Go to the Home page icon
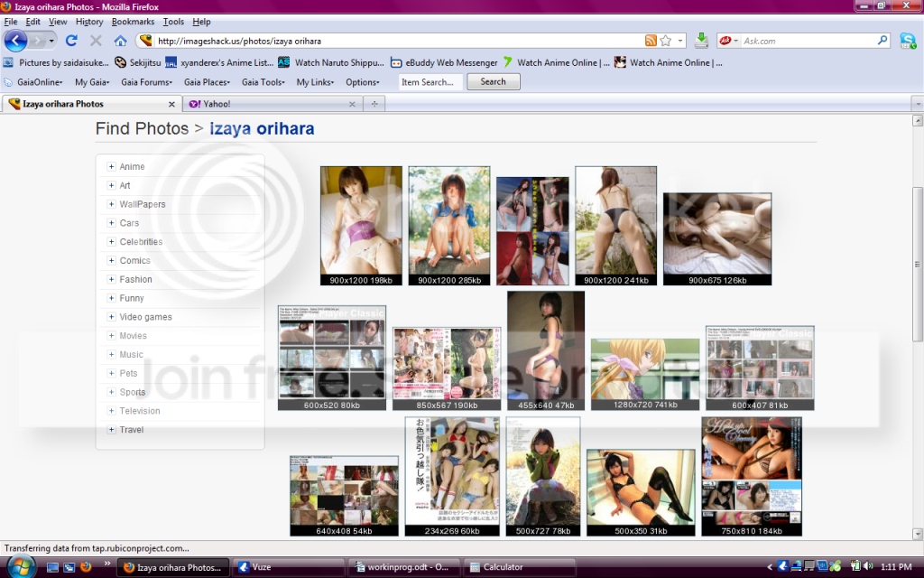 pos(120,41)
